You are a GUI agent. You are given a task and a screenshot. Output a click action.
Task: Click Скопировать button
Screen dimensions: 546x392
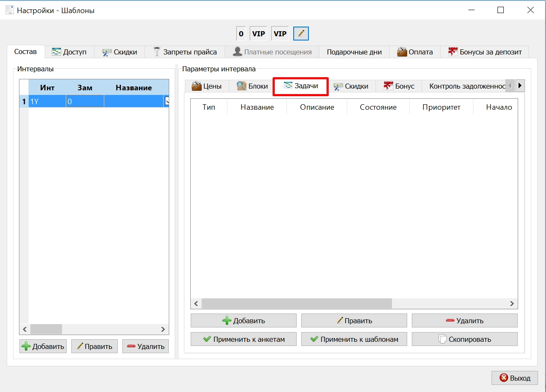pos(465,339)
